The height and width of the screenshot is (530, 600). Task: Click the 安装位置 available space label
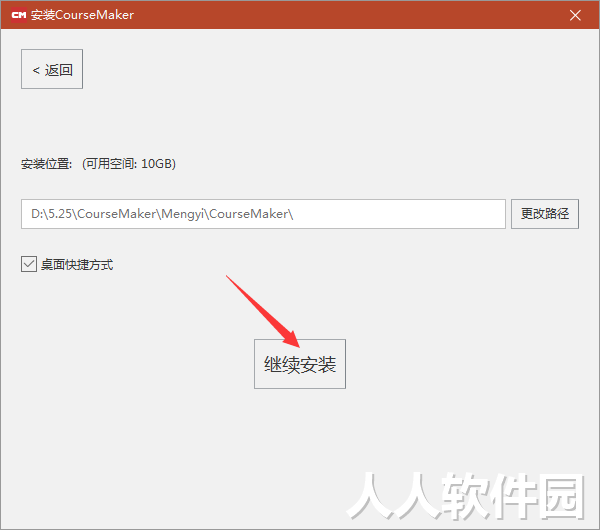pos(98,164)
